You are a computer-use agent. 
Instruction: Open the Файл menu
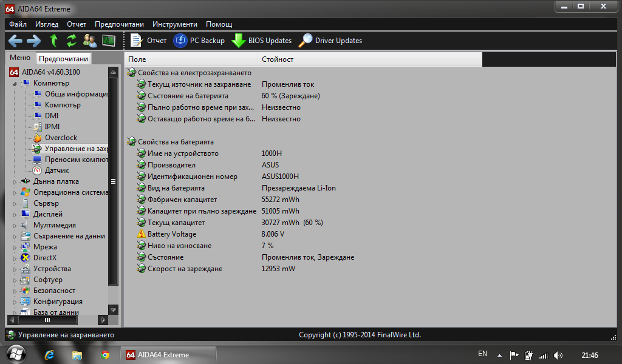coord(18,24)
